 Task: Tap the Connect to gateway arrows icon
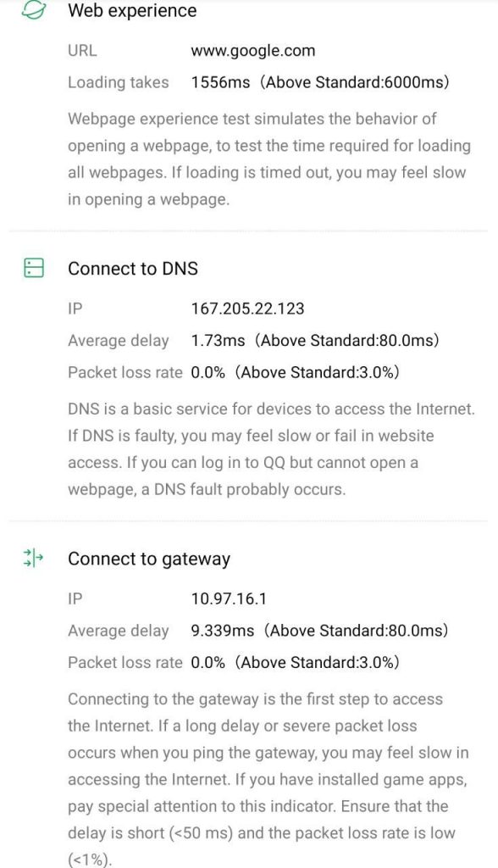[x=33, y=559]
